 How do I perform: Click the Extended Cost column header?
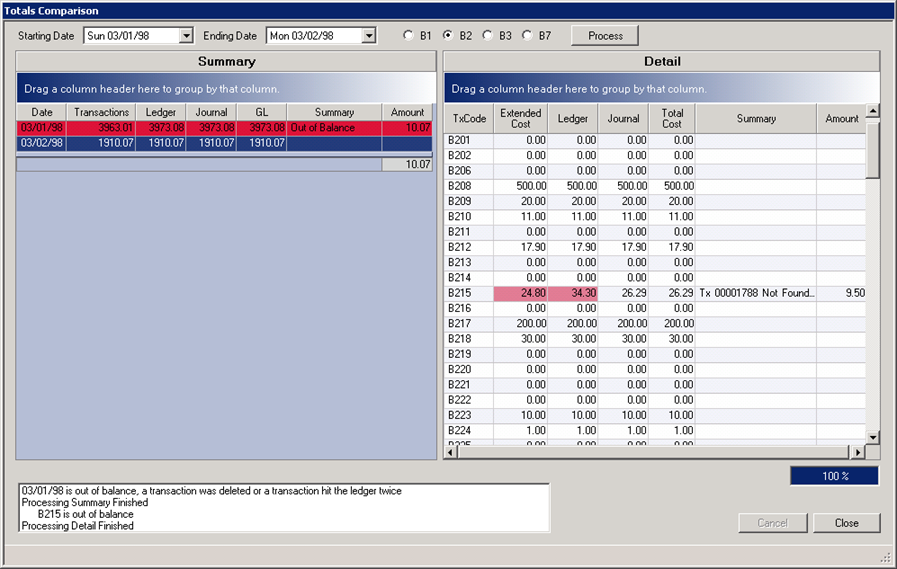pos(521,118)
